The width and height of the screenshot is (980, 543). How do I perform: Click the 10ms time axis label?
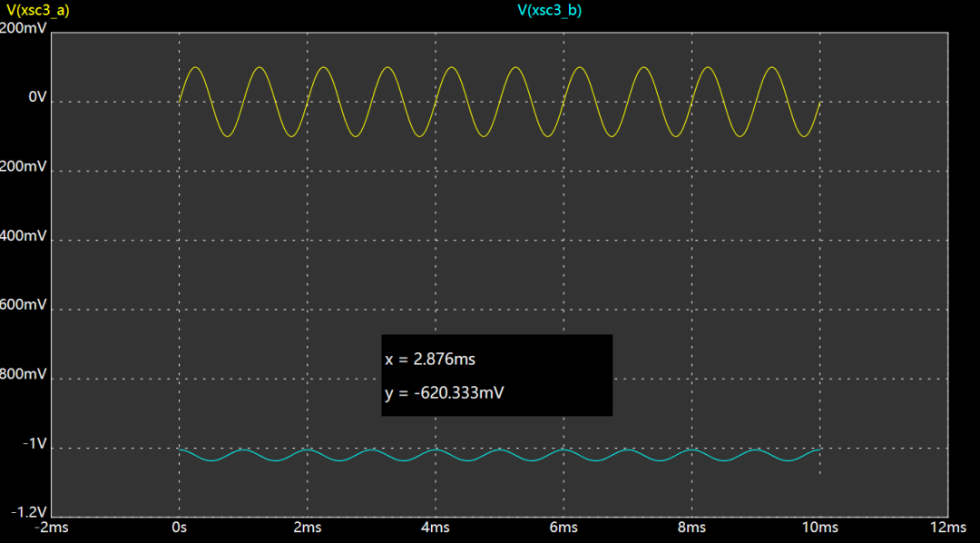pos(819,528)
